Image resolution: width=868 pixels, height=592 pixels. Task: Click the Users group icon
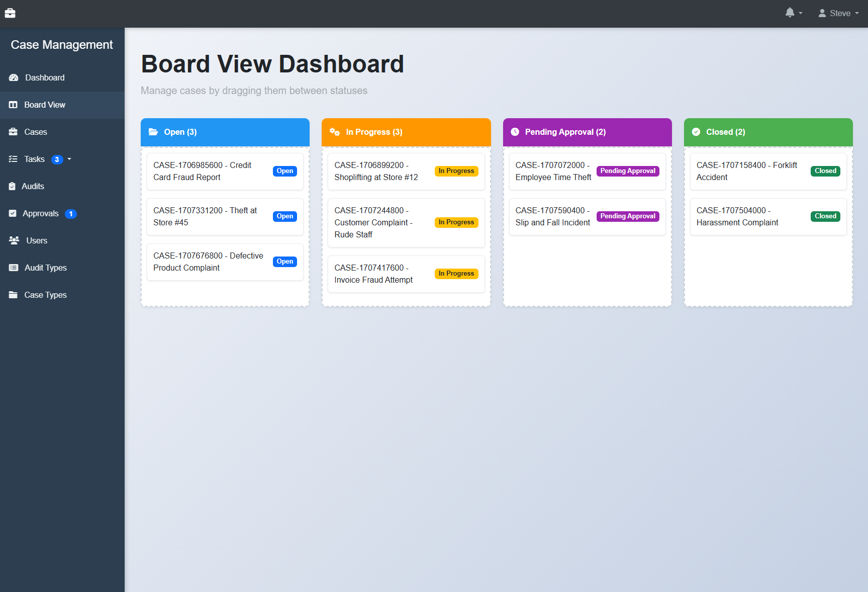(x=14, y=240)
